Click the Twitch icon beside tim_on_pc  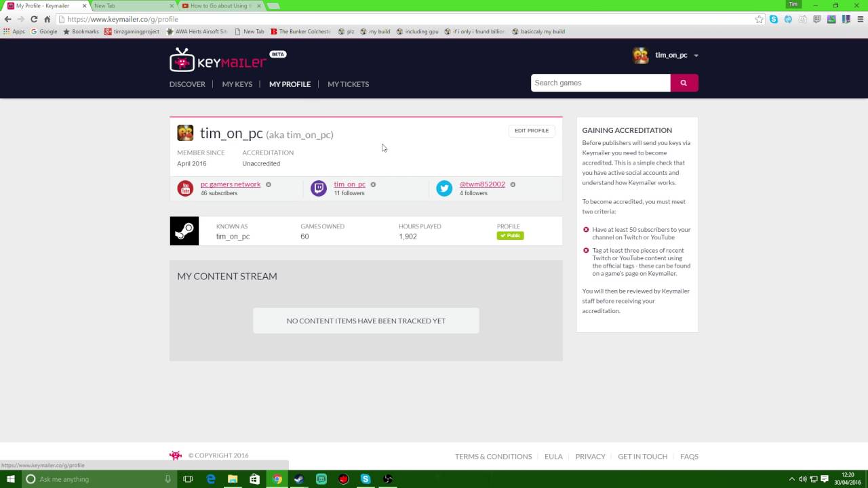click(x=319, y=188)
